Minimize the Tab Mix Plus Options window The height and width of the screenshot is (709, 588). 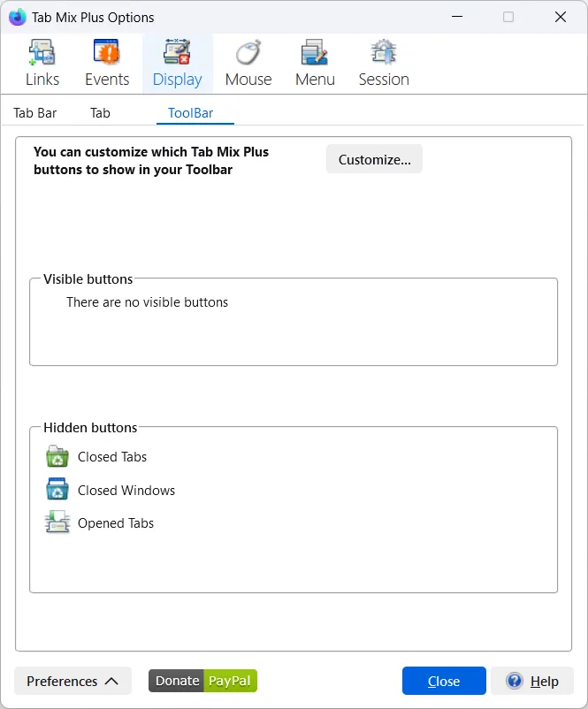457,17
